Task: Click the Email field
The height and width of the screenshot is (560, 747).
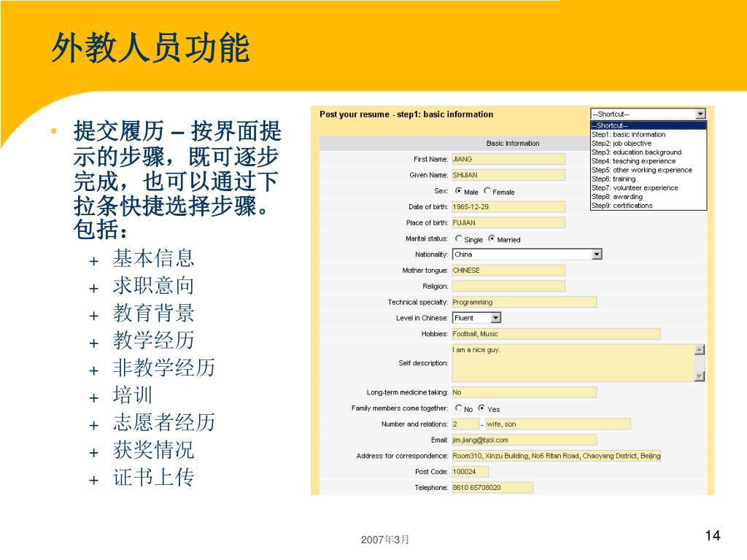Action: [x=524, y=440]
